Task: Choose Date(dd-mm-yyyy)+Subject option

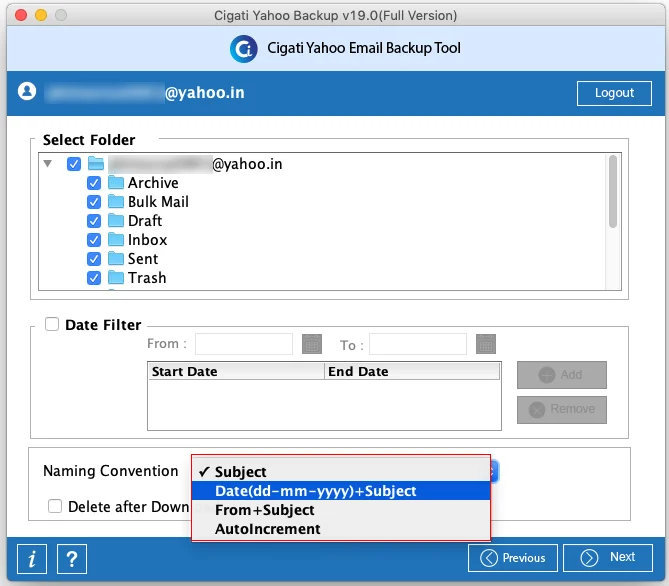Action: tap(341, 491)
